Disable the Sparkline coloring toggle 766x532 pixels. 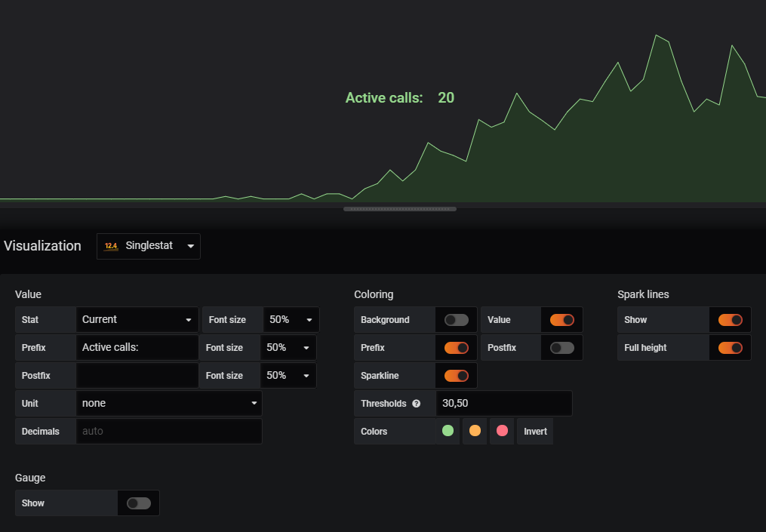(456, 375)
